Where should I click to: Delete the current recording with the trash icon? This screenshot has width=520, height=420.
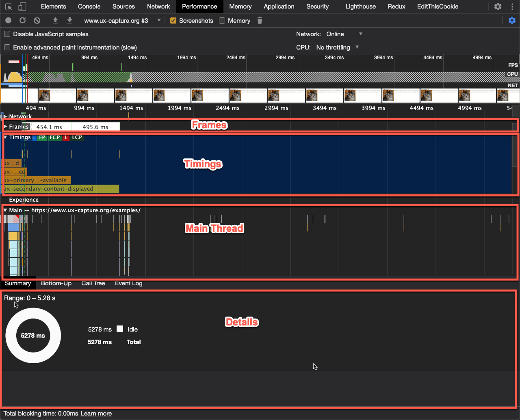tap(260, 20)
